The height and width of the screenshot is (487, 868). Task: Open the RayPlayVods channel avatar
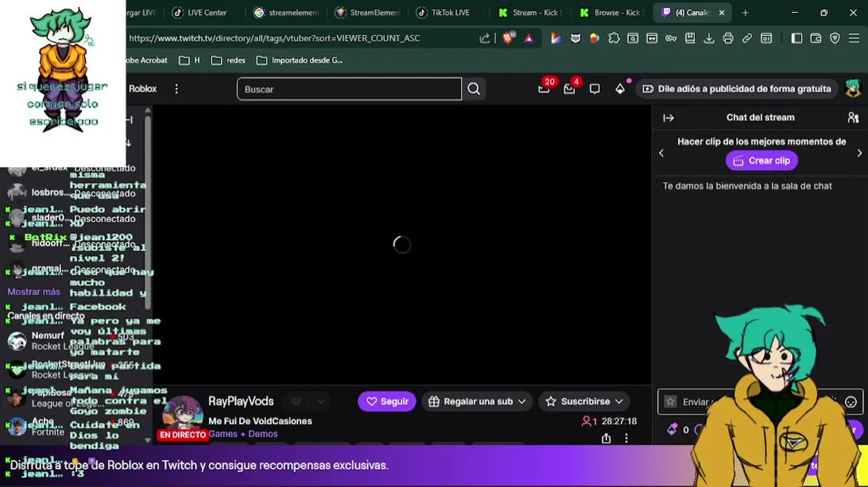pyautogui.click(x=183, y=414)
